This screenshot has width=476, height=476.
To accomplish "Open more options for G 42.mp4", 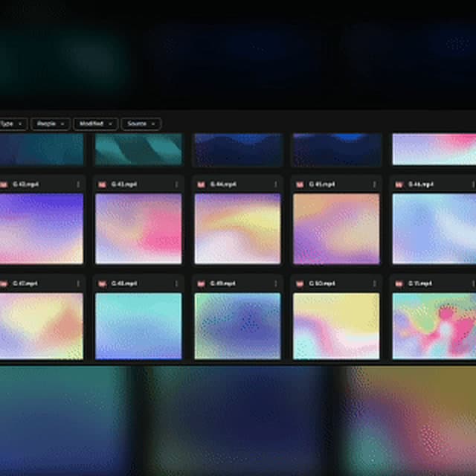I will 78,184.
